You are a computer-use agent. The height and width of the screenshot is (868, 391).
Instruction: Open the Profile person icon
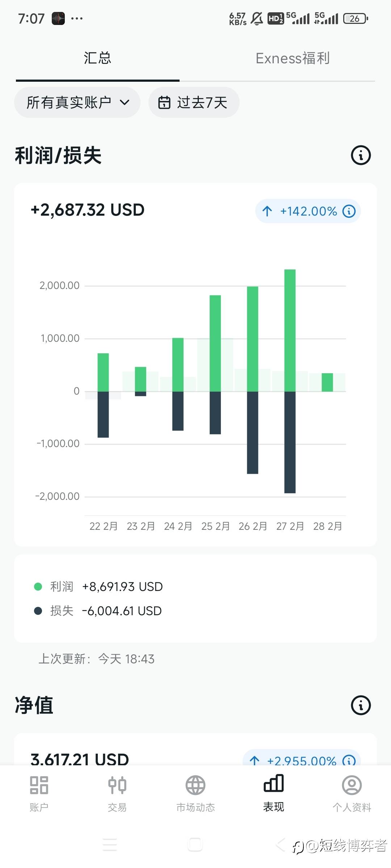[x=352, y=786]
